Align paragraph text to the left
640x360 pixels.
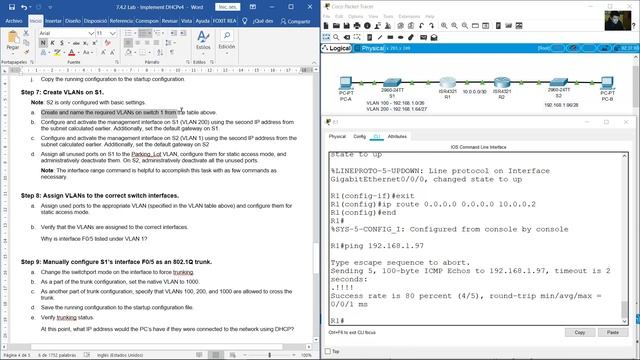point(128,43)
